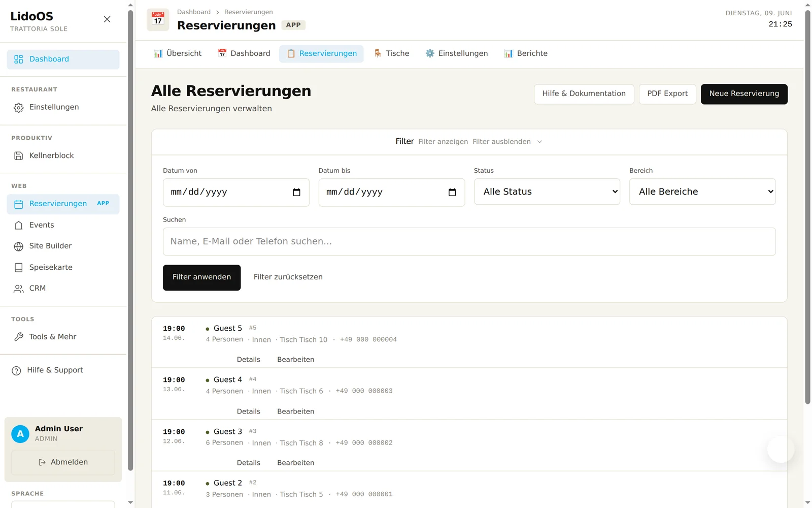This screenshot has height=508, width=812.
Task: Click Bearbeiten for Guest 3 reservation
Action: click(296, 463)
